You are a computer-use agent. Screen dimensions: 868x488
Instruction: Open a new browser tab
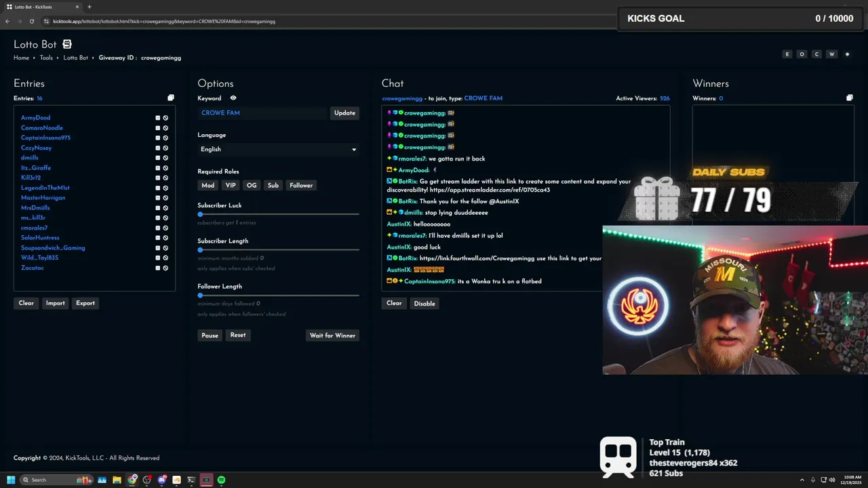tap(90, 7)
